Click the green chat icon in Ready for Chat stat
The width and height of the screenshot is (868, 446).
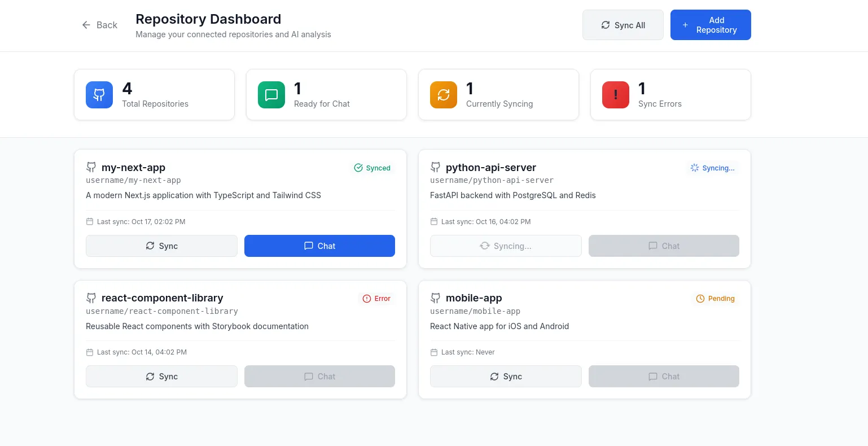point(271,94)
